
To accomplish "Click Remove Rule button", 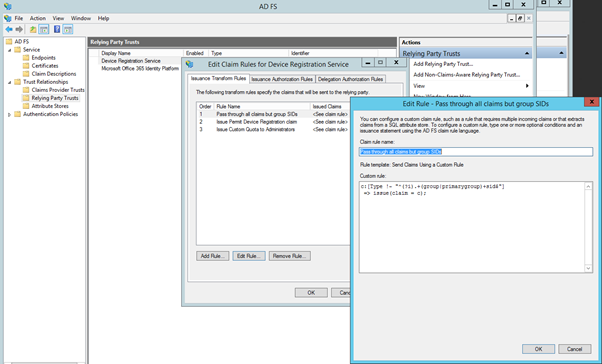I will 289,256.
